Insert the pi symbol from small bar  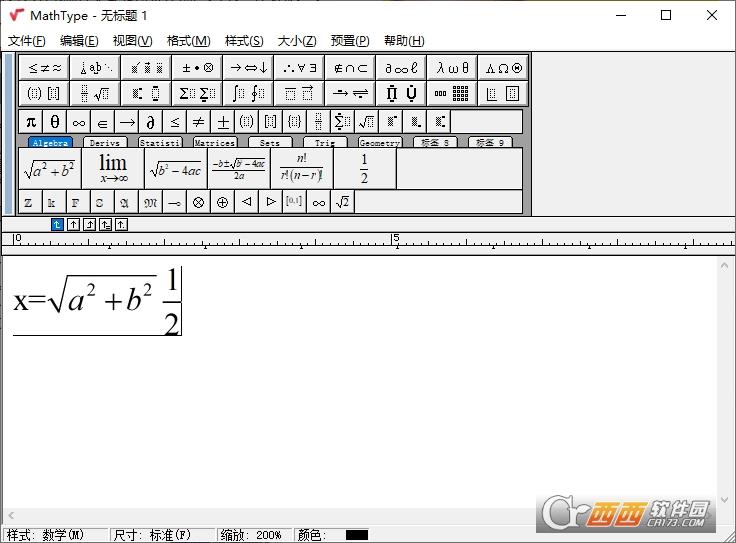[x=31, y=122]
